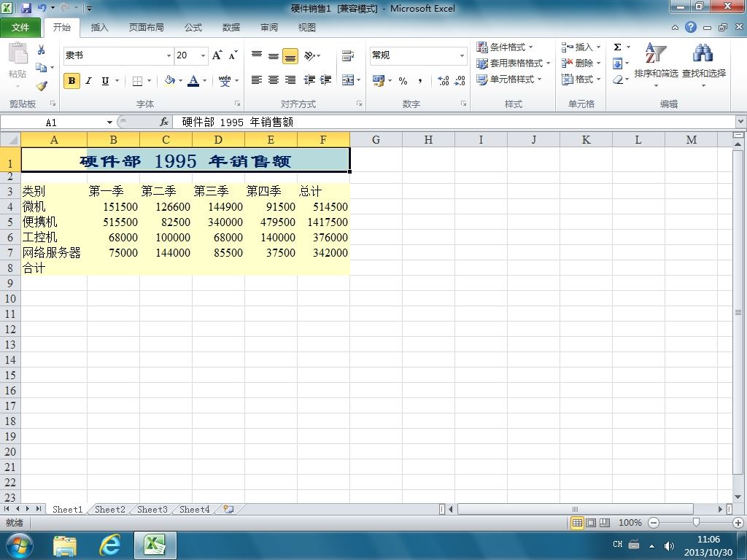Click the Fill down icon
747x560 pixels.
617,63
